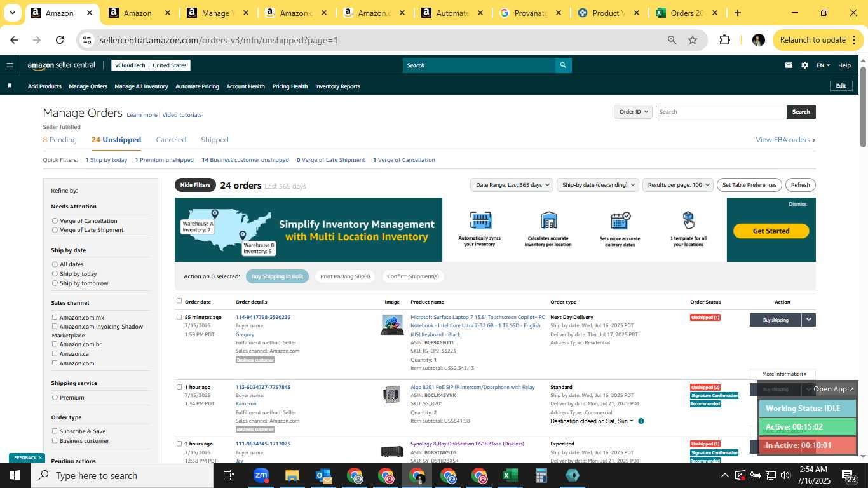Image resolution: width=868 pixels, height=488 pixels.
Task: Open the Inventory Reports menu item
Action: (x=337, y=86)
